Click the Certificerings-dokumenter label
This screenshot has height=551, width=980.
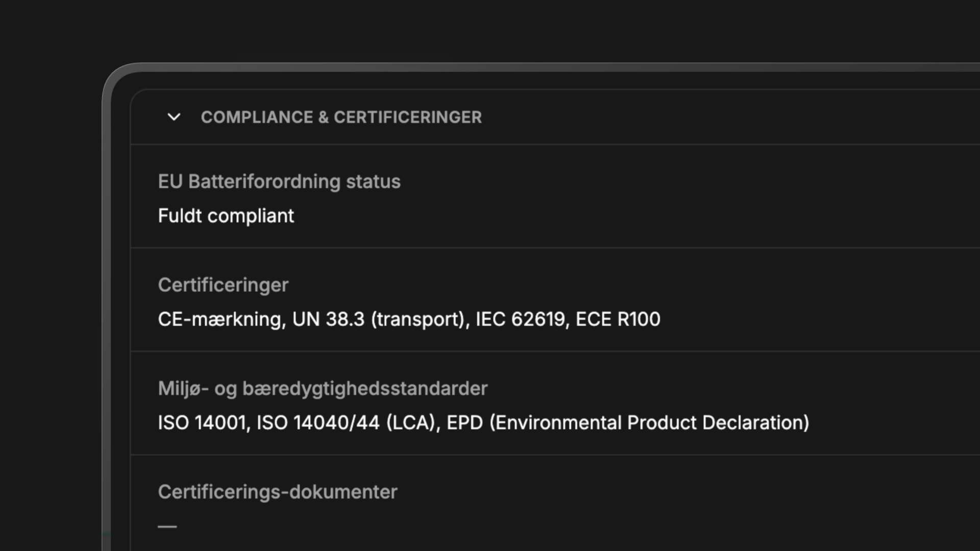(x=278, y=492)
